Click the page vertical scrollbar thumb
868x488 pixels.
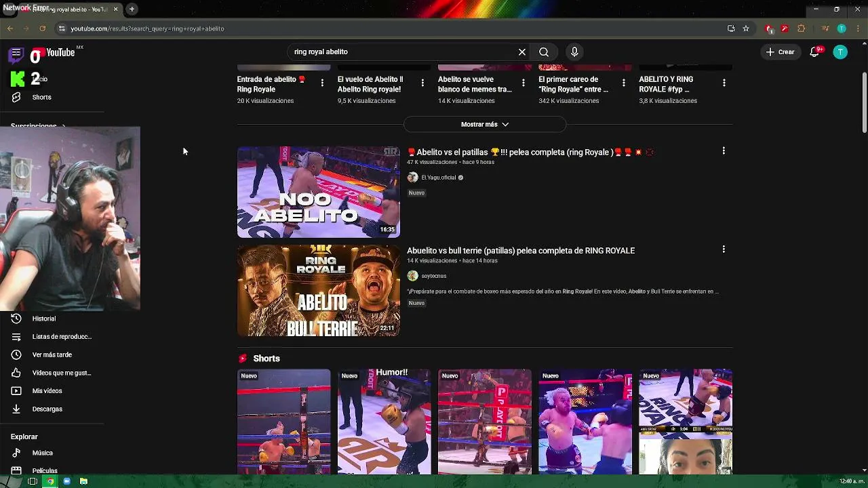864,102
